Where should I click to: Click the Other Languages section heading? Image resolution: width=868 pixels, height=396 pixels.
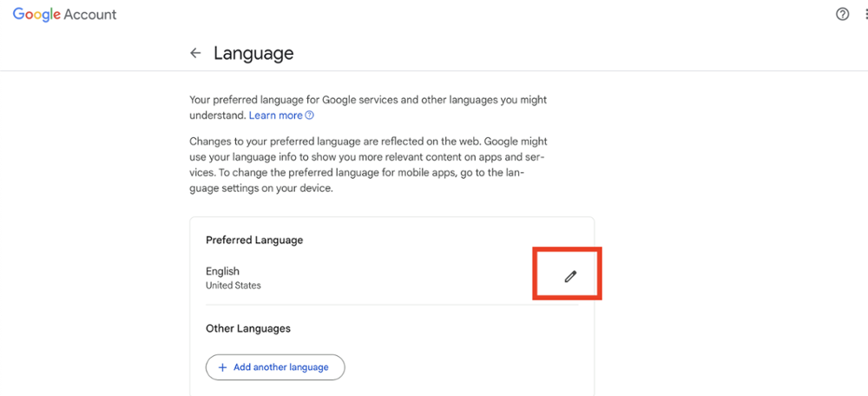[x=248, y=328]
